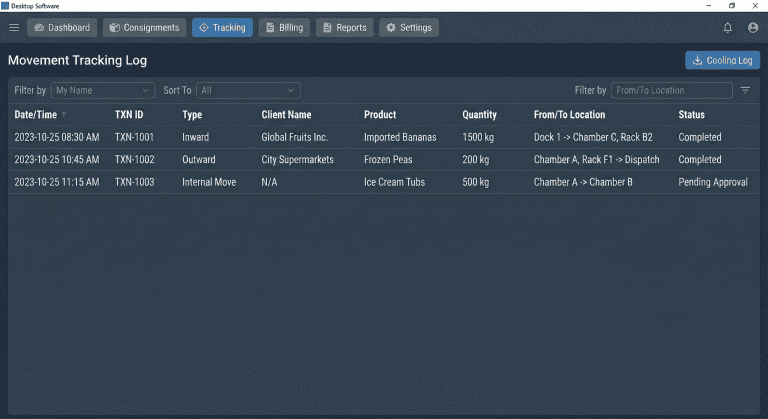Open the user account profile icon

[753, 28]
